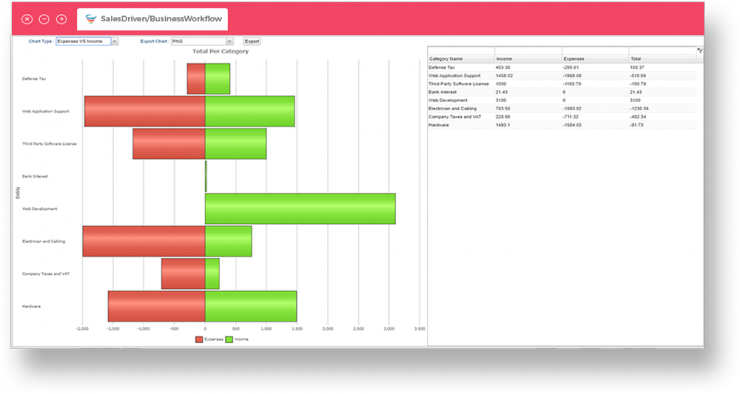
Task: Click the SalesDriven logo icon in the tab
Action: pyautogui.click(x=91, y=19)
